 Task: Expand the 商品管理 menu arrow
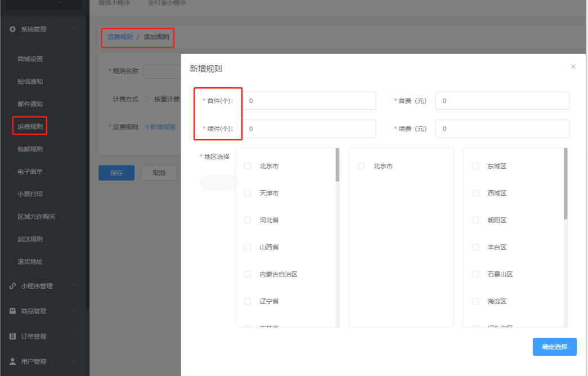(75, 311)
